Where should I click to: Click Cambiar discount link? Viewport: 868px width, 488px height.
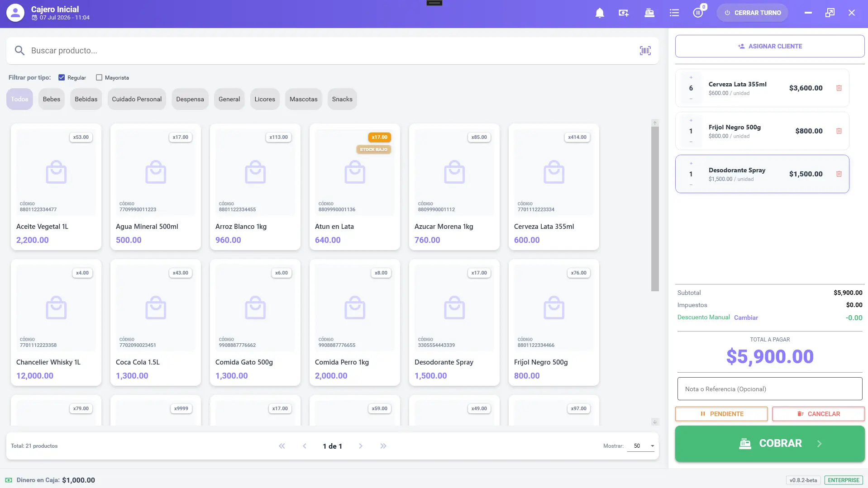tap(746, 317)
